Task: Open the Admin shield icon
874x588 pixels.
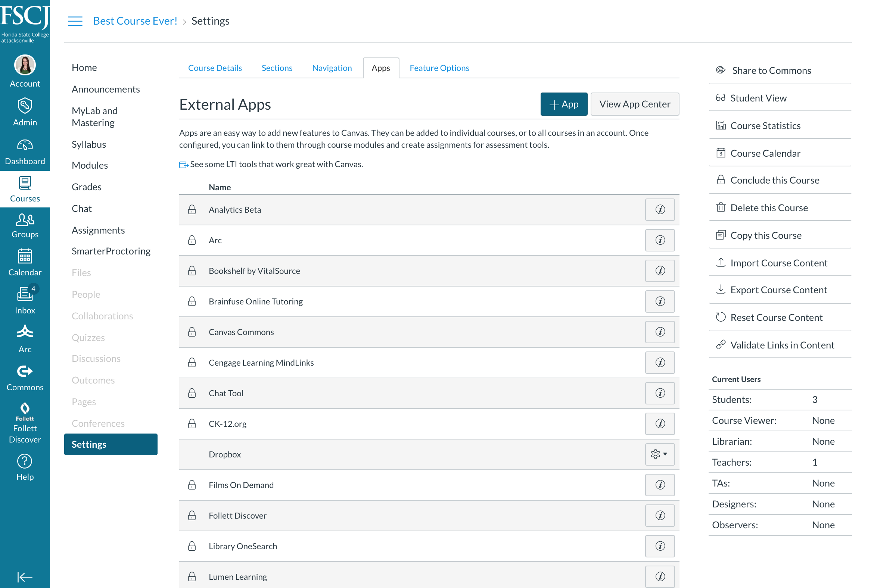Action: point(25,106)
